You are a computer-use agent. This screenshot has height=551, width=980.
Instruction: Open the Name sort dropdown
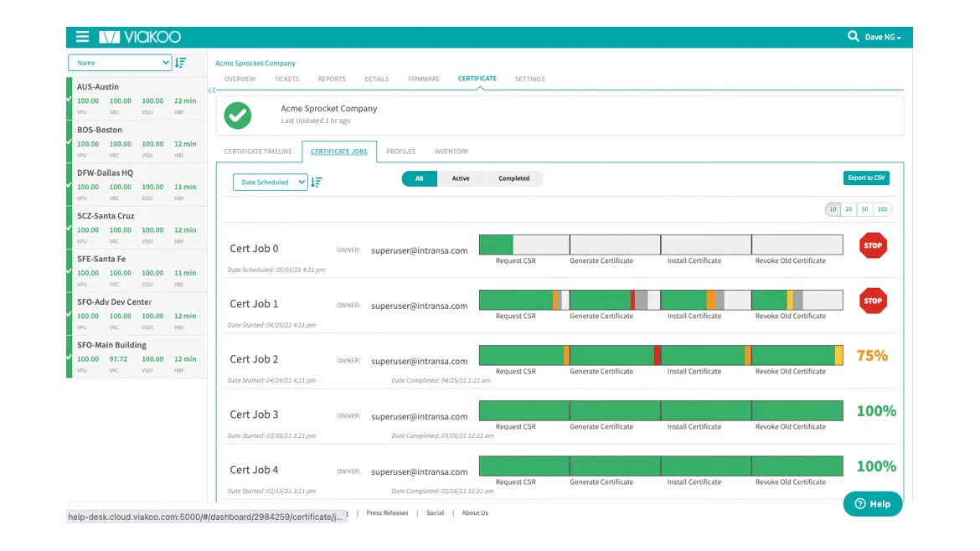click(x=120, y=63)
